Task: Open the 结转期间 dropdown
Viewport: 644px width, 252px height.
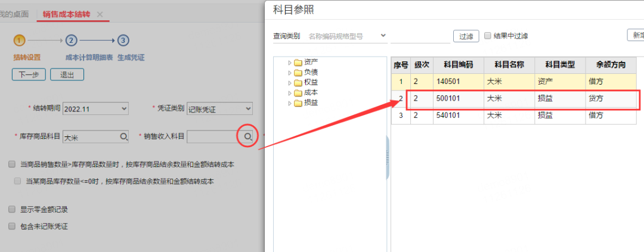Action: tap(95, 108)
